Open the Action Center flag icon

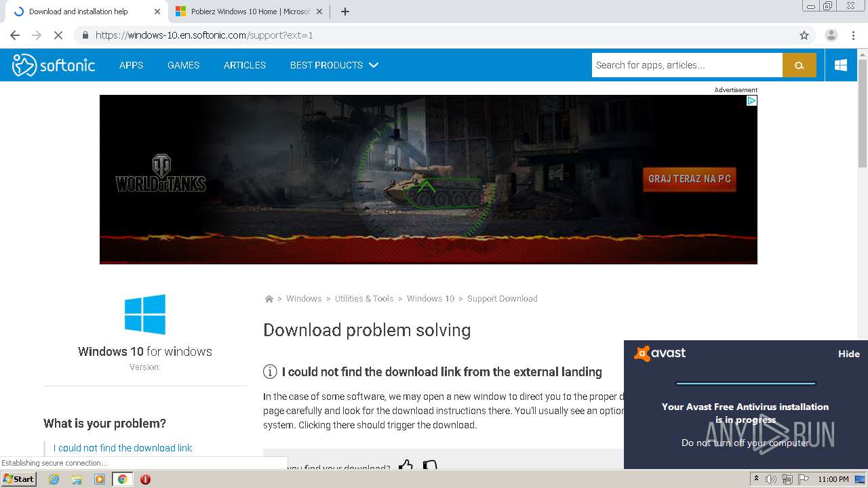point(803,479)
